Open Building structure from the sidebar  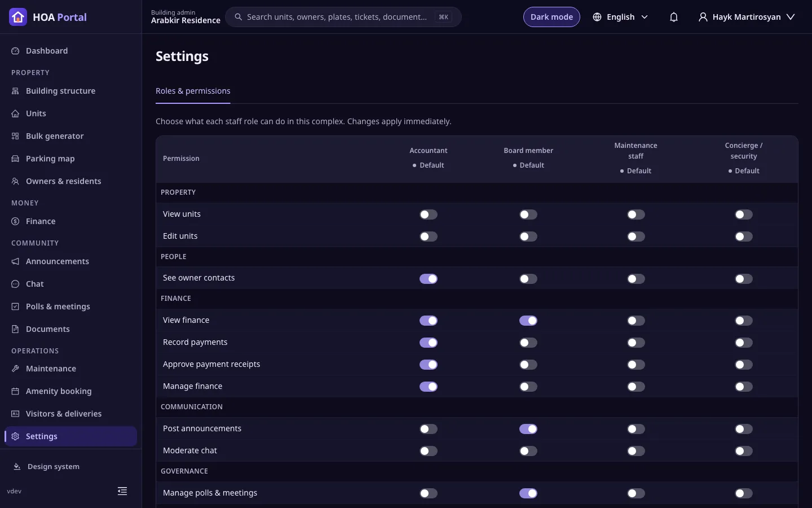70,91
